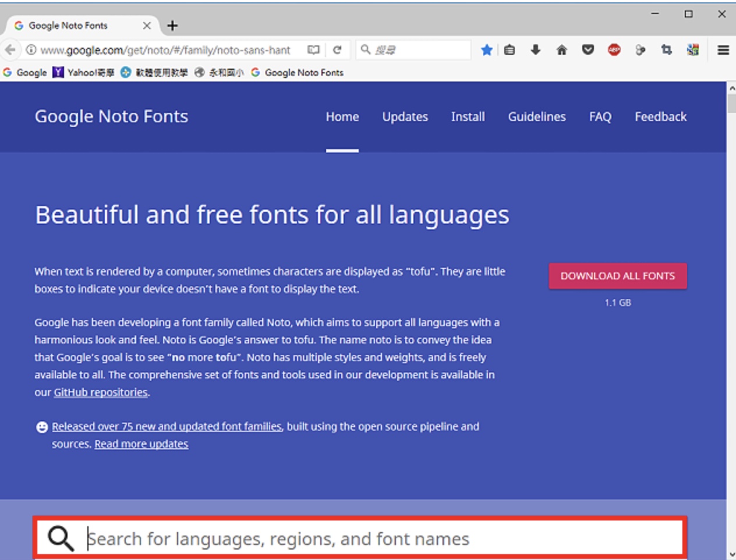Image resolution: width=736 pixels, height=560 pixels.
Task: Open the Install nav item
Action: pyautogui.click(x=468, y=116)
